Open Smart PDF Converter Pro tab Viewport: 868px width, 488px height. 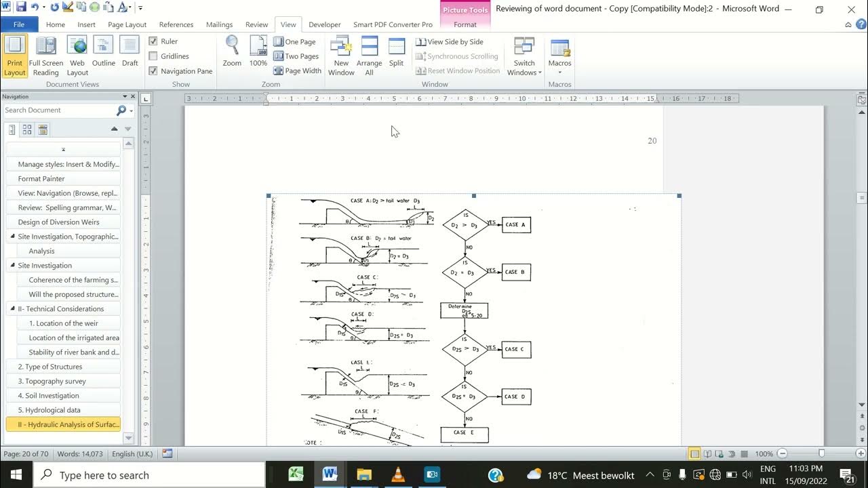coord(393,24)
